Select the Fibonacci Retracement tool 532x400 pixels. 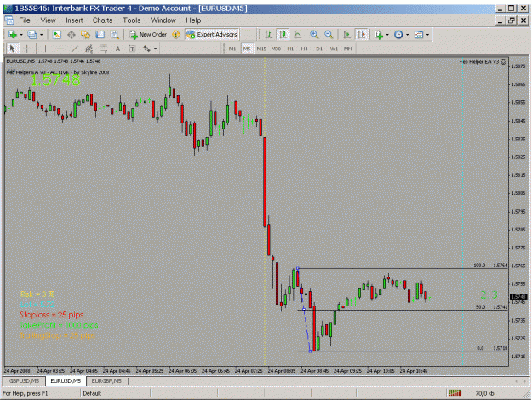pos(103,49)
